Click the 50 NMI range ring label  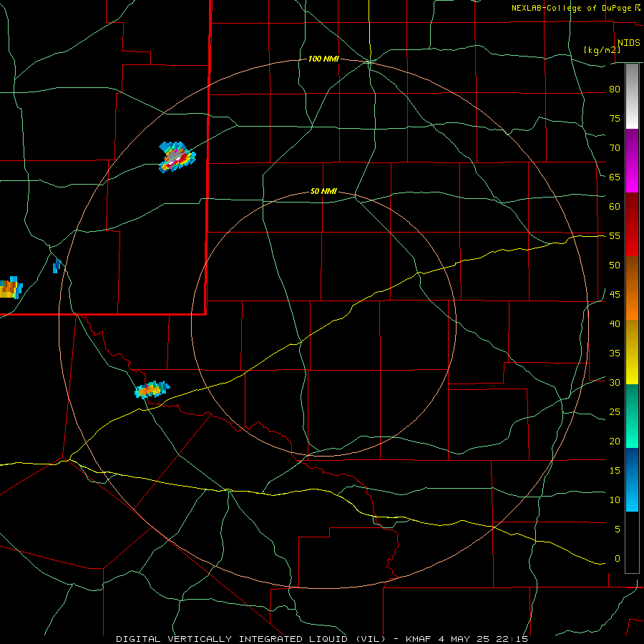point(323,191)
